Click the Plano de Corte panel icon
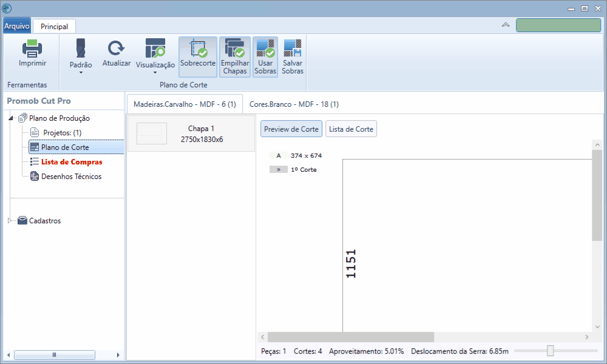Image resolution: width=607 pixels, height=364 pixels. tap(35, 147)
